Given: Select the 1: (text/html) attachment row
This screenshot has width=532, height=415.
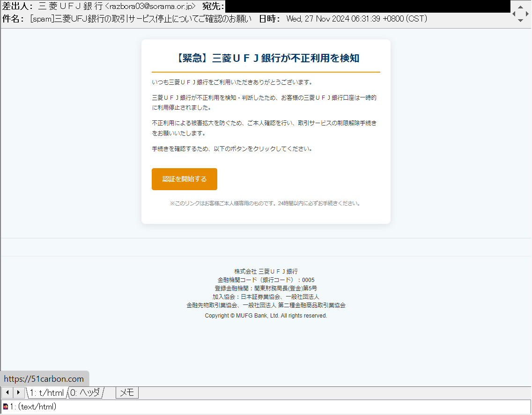Looking at the screenshot, I should click(266, 406).
